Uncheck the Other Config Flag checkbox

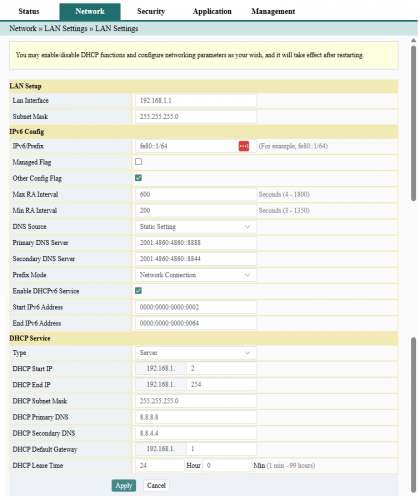(138, 178)
